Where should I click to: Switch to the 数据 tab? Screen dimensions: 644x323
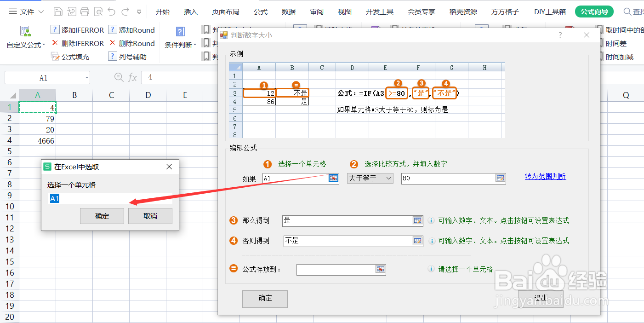(x=289, y=12)
